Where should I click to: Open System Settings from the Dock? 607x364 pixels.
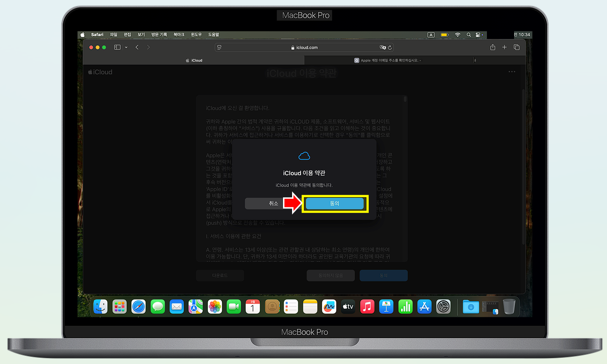[444, 306]
